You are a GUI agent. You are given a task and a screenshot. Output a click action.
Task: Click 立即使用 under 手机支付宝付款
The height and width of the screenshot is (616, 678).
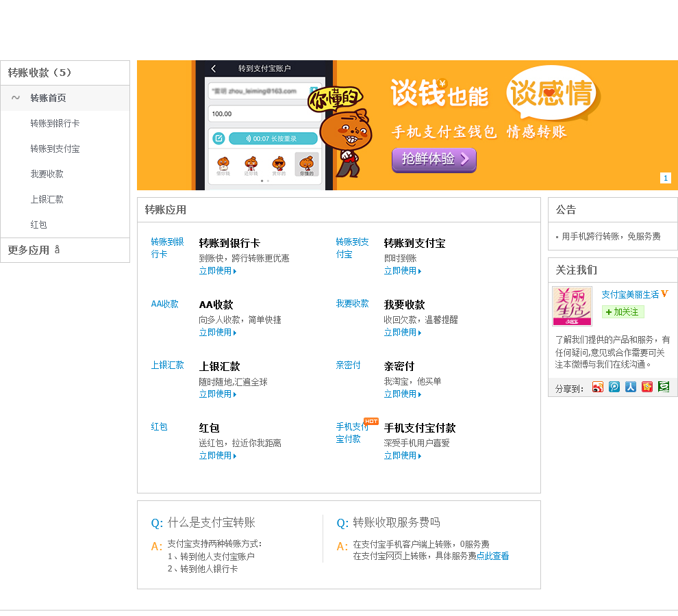coord(403,456)
